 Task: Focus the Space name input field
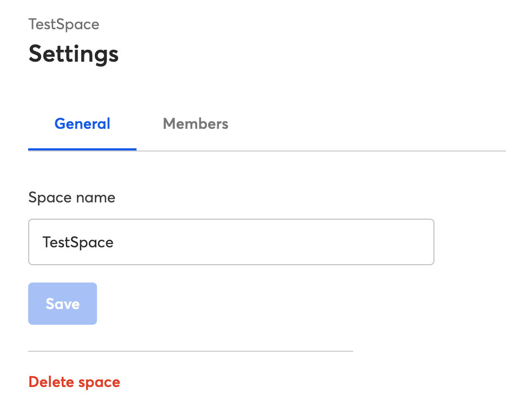pyautogui.click(x=231, y=242)
